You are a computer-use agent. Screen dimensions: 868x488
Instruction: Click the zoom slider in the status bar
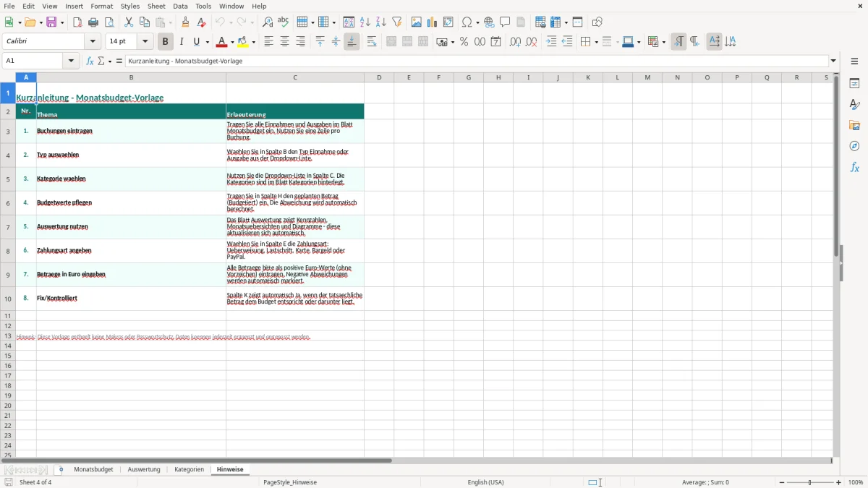pos(810,482)
